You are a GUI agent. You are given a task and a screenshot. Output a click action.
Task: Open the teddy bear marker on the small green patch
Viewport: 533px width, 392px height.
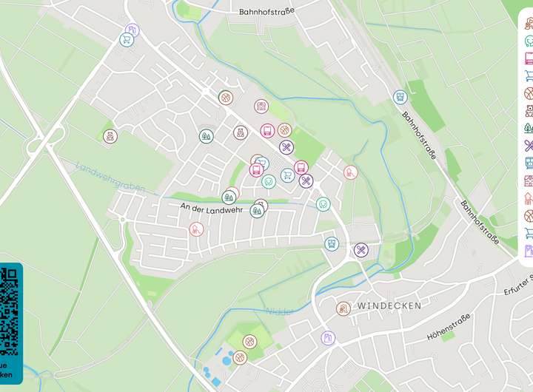click(110, 137)
